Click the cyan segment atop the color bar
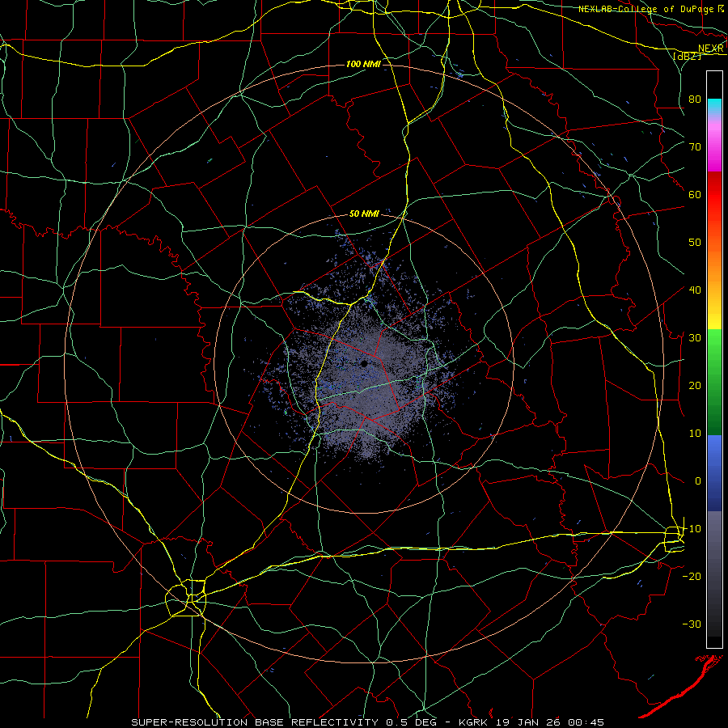The image size is (728, 728). 714,106
